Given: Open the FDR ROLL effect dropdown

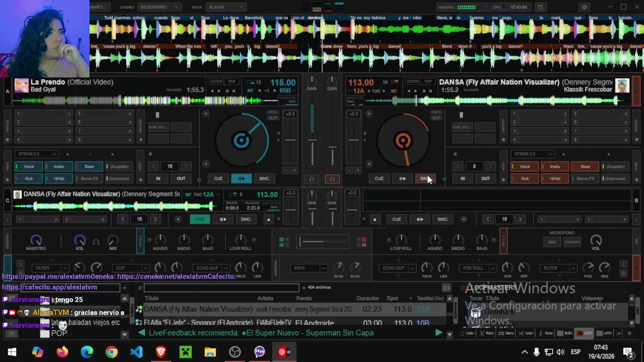Looking at the screenshot, I should point(478,268).
